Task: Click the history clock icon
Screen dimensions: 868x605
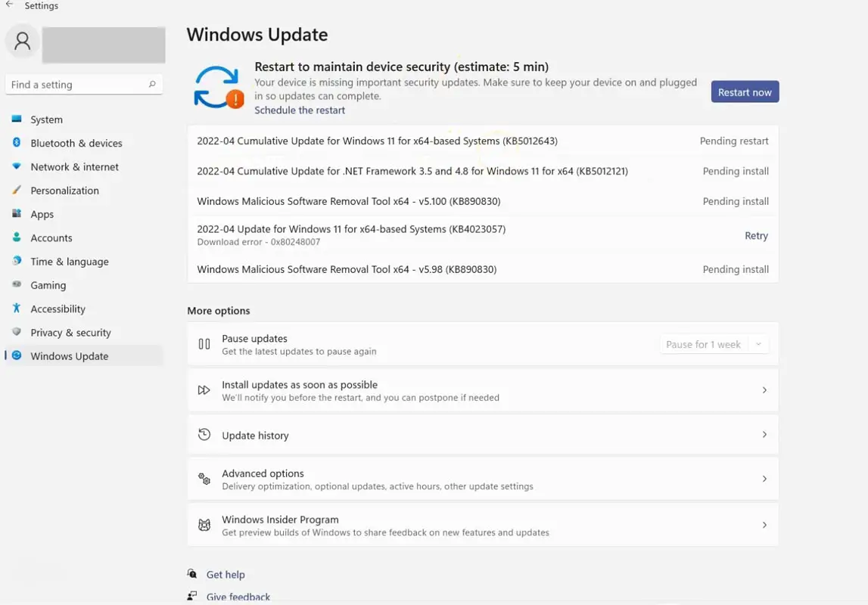Action: 204,435
